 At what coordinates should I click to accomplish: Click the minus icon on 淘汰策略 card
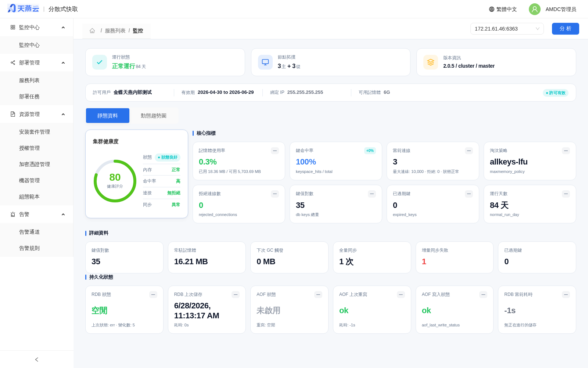566,151
